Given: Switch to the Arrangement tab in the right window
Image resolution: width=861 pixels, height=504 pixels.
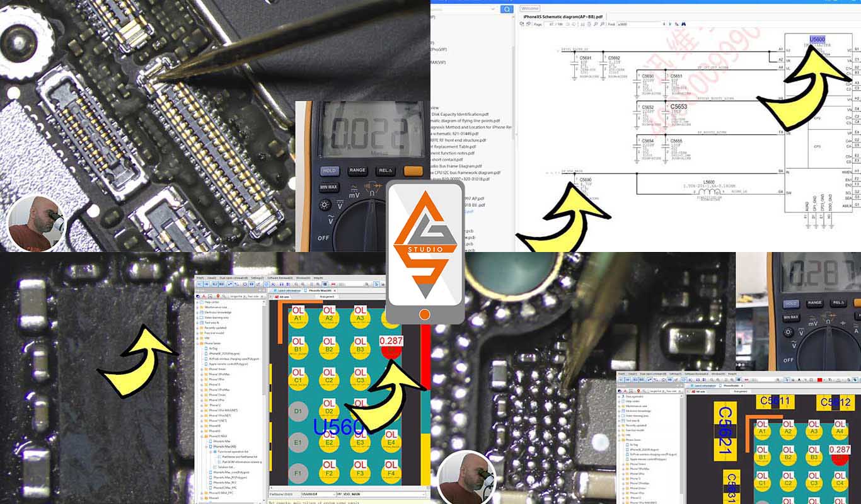Looking at the screenshot, I should [x=741, y=391].
